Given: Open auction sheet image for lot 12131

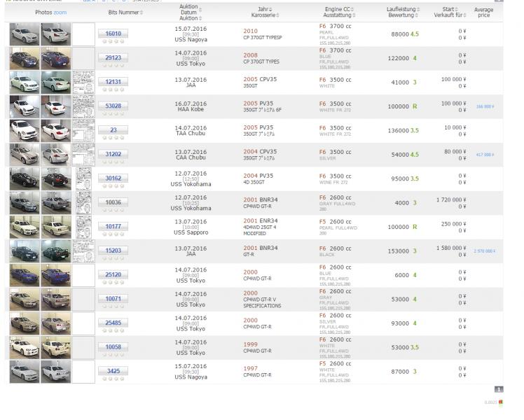Looking at the screenshot, I should (x=83, y=82).
